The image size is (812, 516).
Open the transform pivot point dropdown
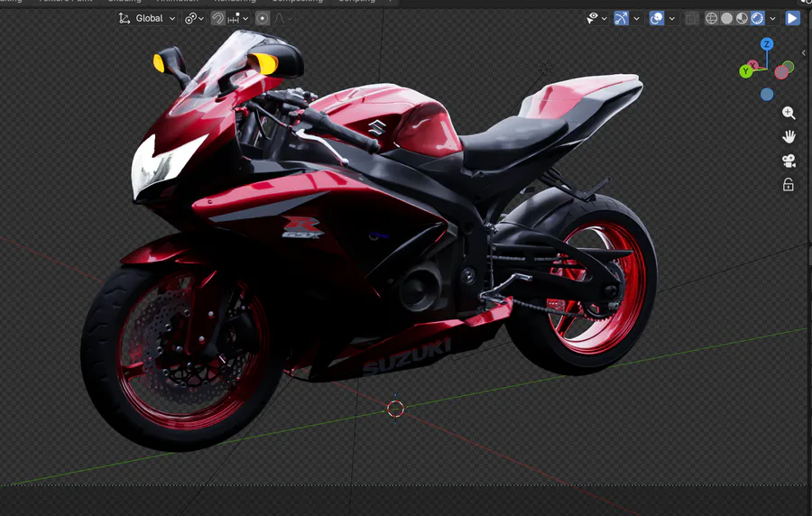[194, 19]
